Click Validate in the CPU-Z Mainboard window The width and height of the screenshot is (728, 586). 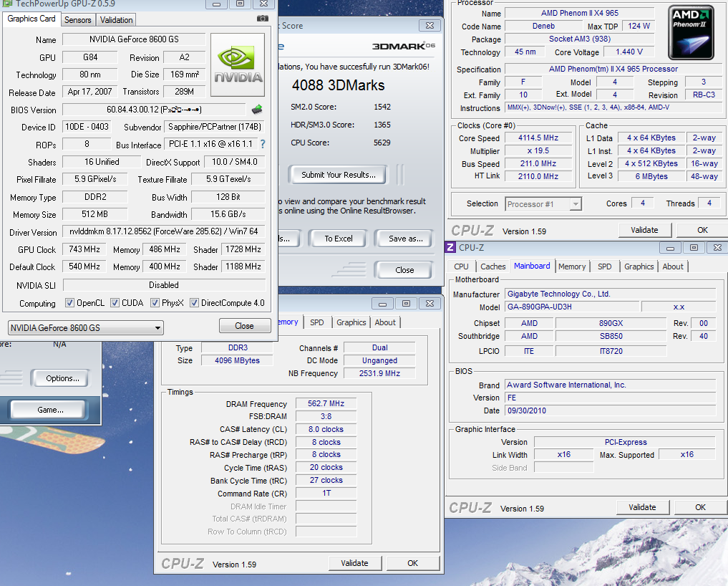[x=643, y=507]
